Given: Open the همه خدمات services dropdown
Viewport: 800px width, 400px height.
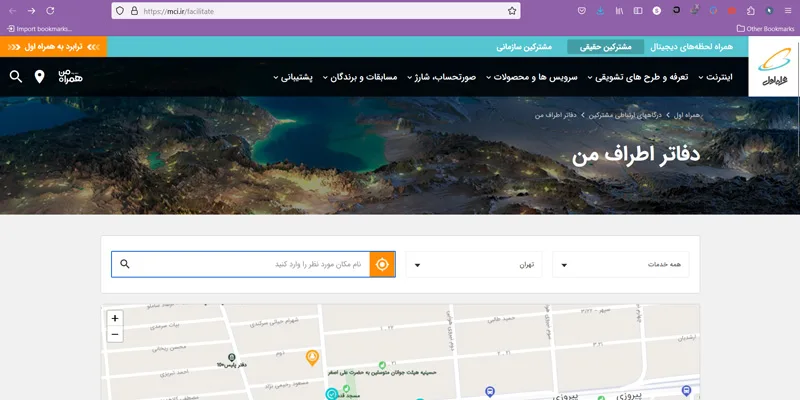Looking at the screenshot, I should point(620,264).
